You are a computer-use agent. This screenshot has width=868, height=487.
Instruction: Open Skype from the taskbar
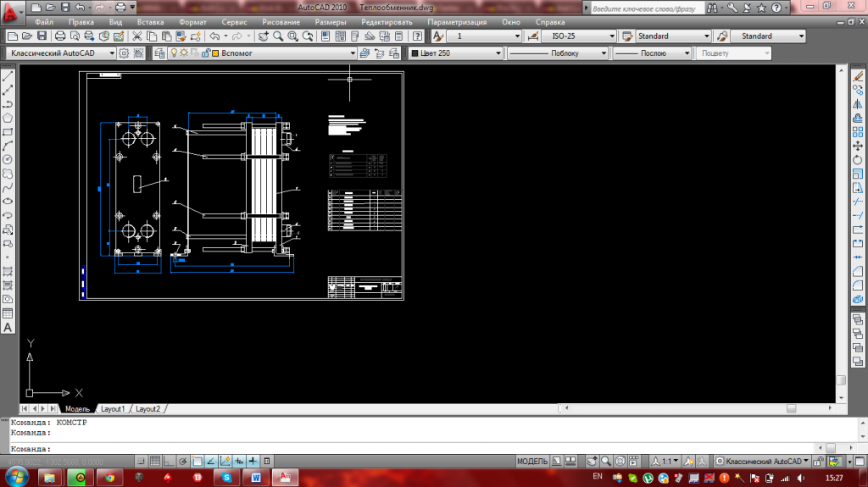pyautogui.click(x=226, y=478)
